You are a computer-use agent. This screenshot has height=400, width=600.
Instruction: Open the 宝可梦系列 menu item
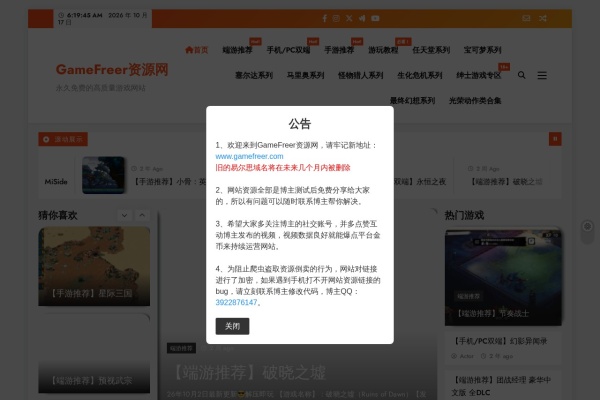482,50
